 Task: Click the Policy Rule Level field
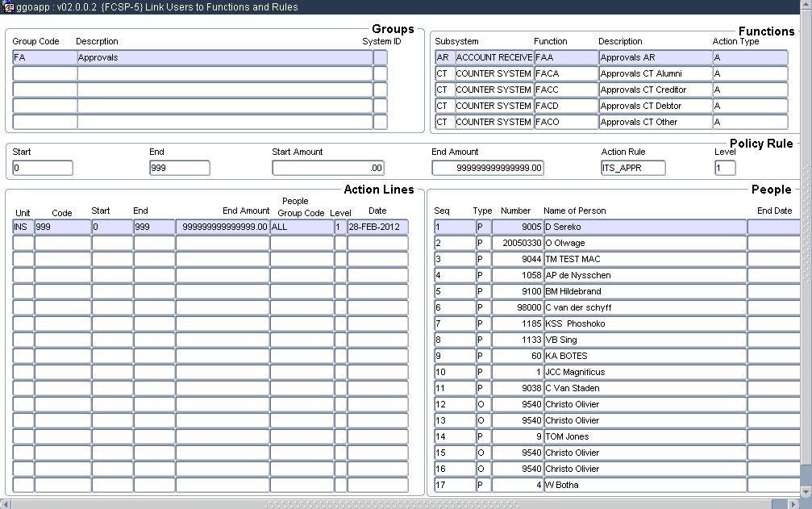pos(724,169)
